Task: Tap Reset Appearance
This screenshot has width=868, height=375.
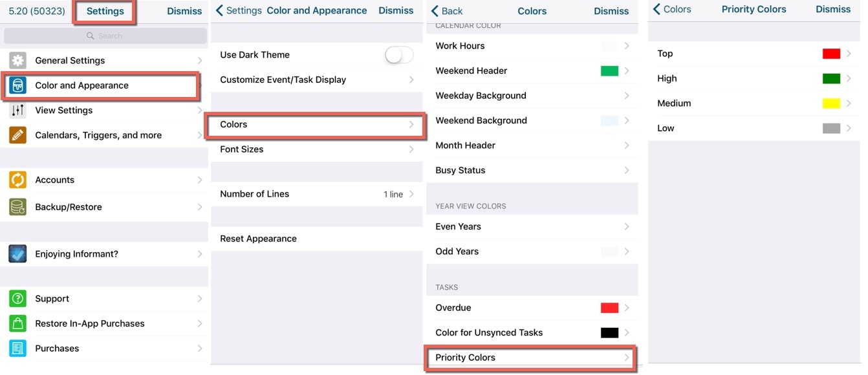Action: coord(257,238)
